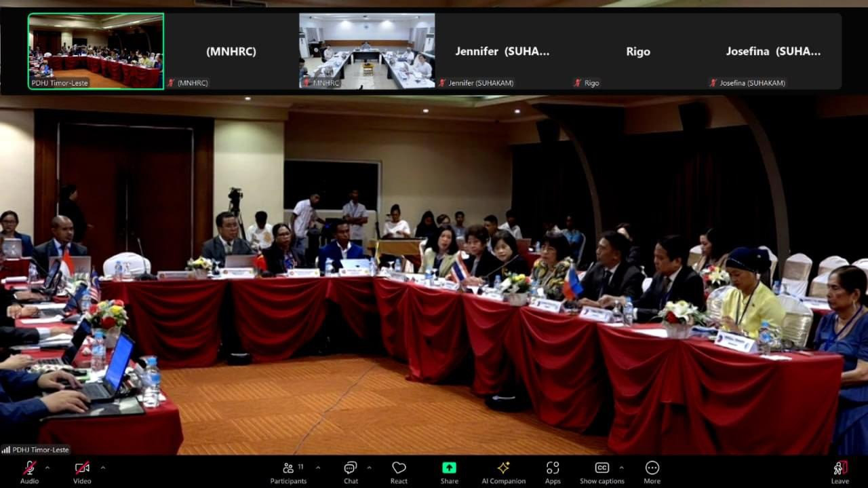Expand the caption options chevron

tap(621, 468)
